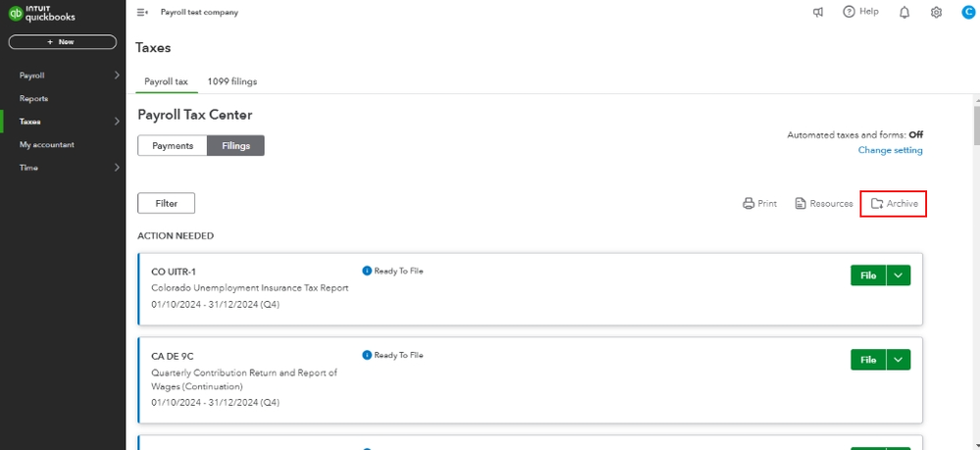Expand the Payroll sidebar chevron
The width and height of the screenshot is (980, 450).
[117, 75]
